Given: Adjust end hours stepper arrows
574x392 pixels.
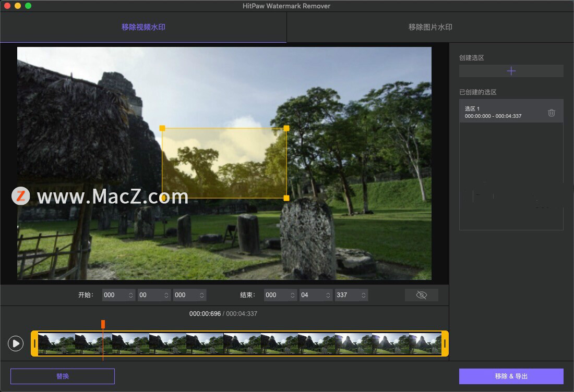Looking at the screenshot, I should pyautogui.click(x=293, y=295).
